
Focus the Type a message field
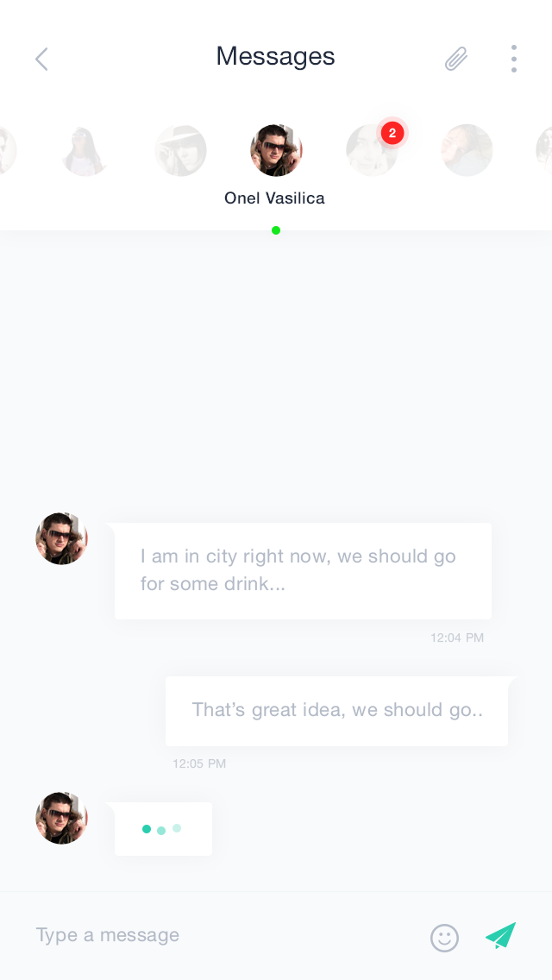coord(225,936)
